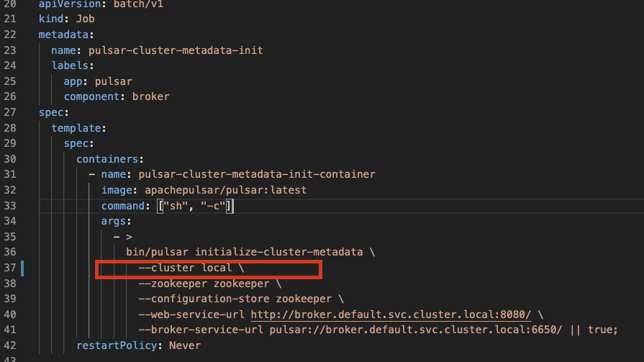Image resolution: width=644 pixels, height=362 pixels.
Task: Click the 'component' label key
Action: 91,96
